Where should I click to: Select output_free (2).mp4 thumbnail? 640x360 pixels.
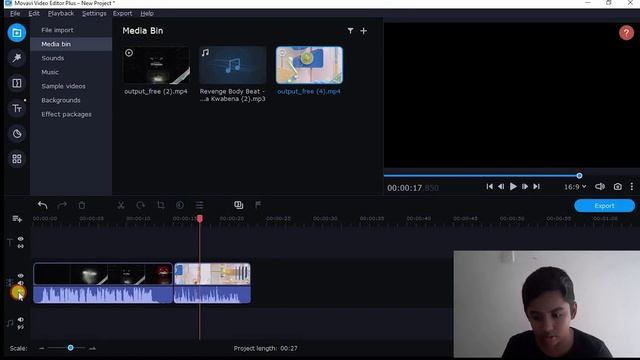coord(156,65)
